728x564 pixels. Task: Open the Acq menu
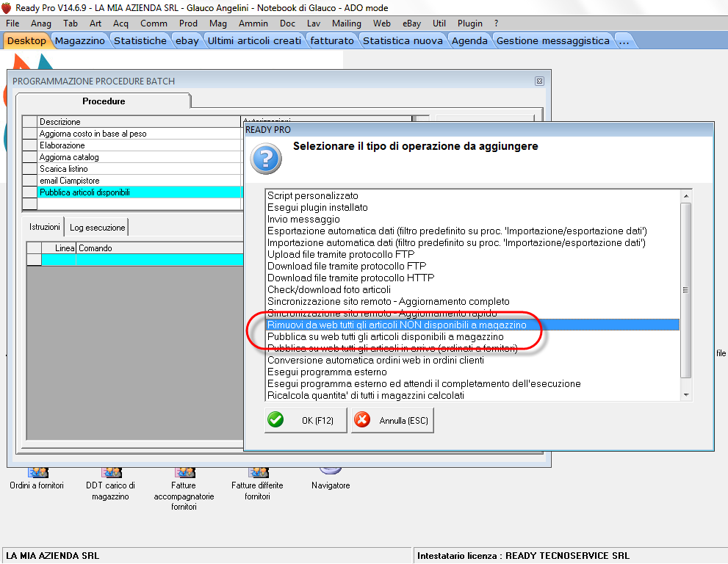pos(120,23)
